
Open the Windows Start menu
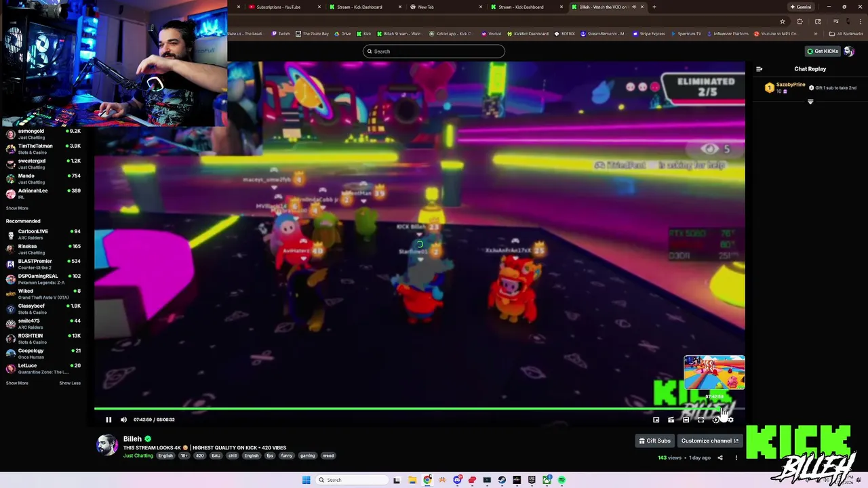point(307,480)
